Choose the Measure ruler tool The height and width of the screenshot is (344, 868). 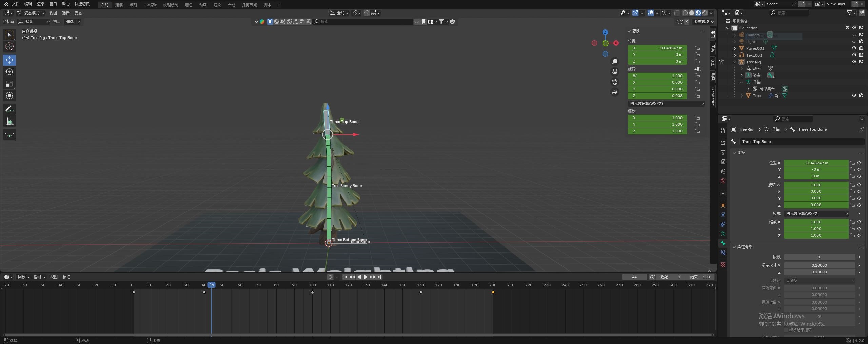click(x=9, y=121)
